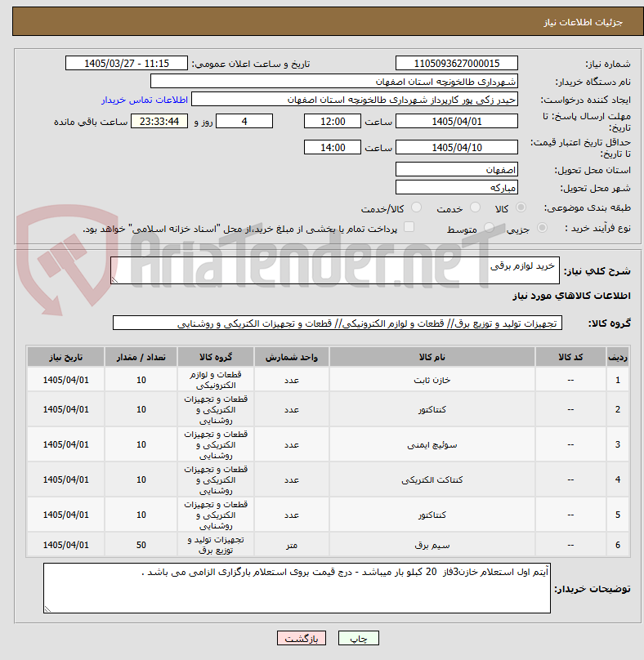Click the price validity date 1405/04/10 field
The width and height of the screenshot is (644, 660).
pos(457,147)
